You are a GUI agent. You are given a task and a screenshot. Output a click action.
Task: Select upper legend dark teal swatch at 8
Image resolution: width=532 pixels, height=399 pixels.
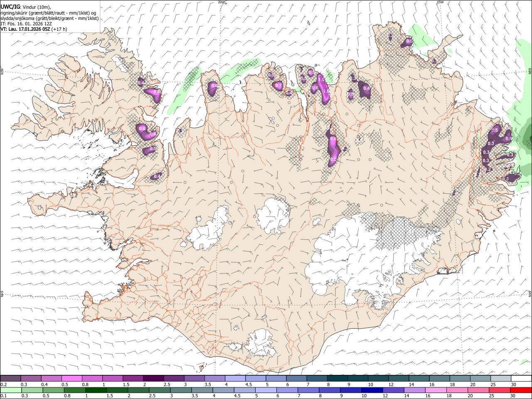coord(337,379)
